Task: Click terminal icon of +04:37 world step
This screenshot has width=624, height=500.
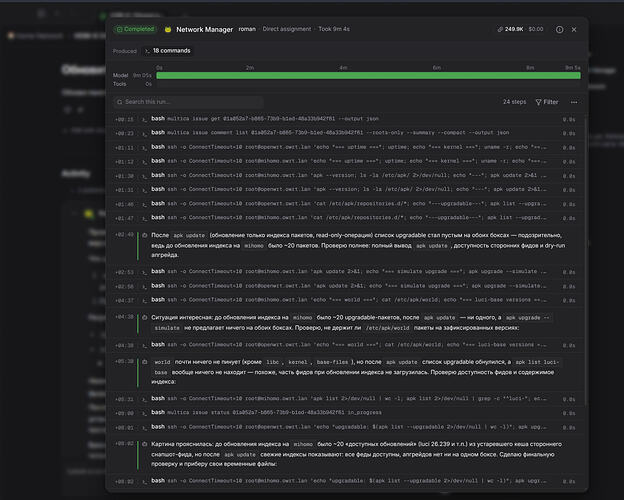Action: point(145,301)
